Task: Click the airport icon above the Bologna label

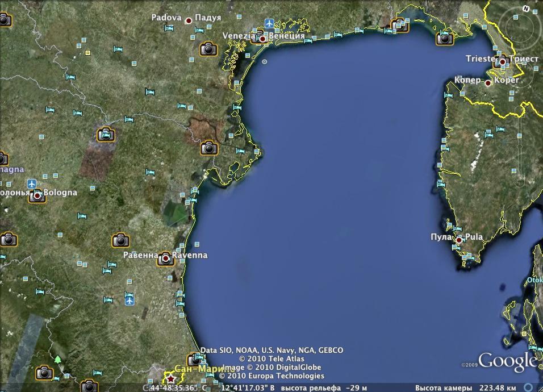Action: pyautogui.click(x=32, y=184)
